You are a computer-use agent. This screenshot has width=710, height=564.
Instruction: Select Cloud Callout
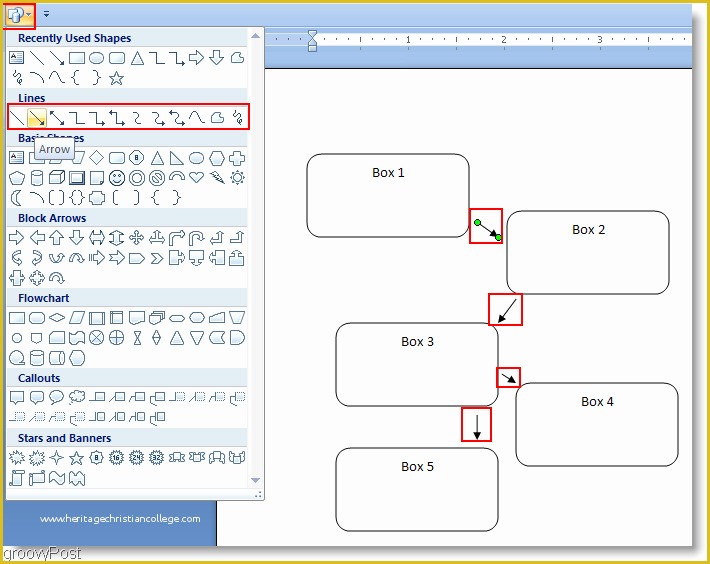(77, 397)
